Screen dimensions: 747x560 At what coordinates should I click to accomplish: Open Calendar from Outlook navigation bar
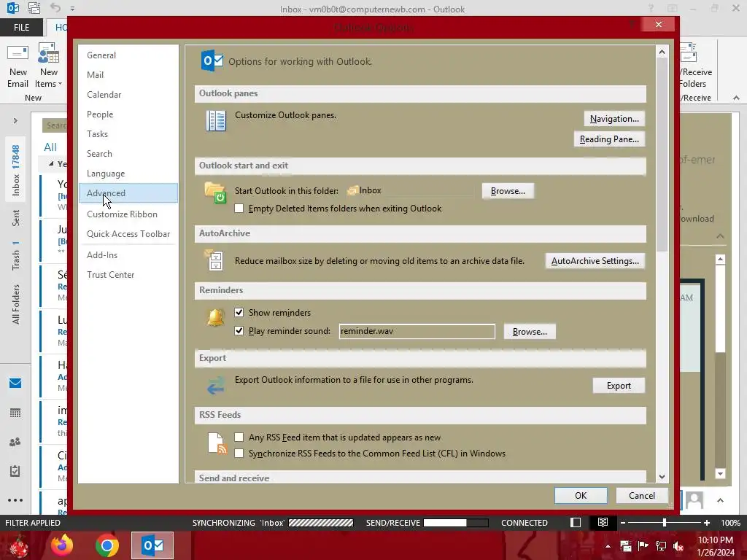pos(15,413)
